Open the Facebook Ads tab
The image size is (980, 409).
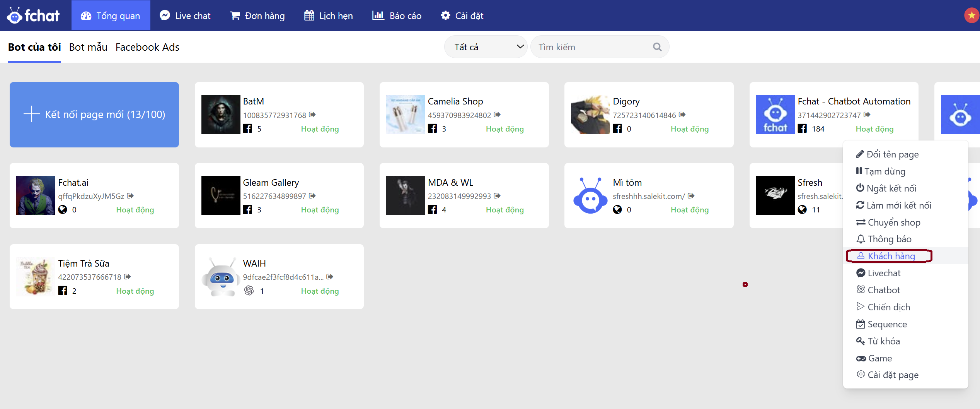(x=147, y=47)
